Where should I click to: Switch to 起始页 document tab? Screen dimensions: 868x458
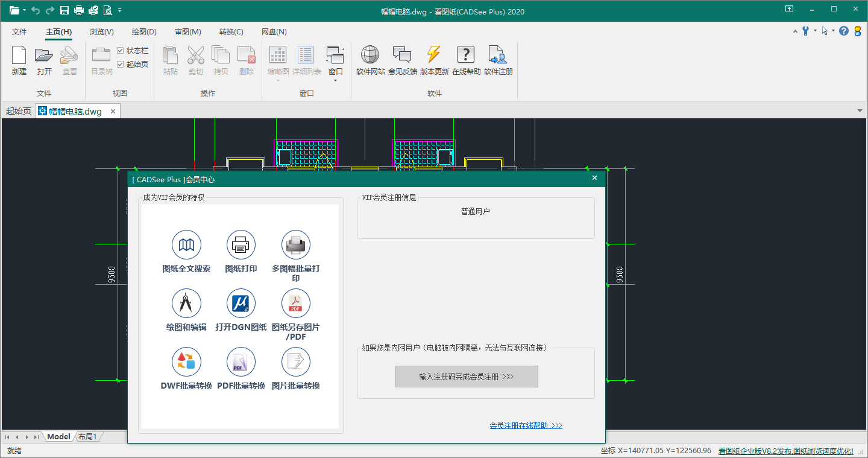click(x=19, y=111)
